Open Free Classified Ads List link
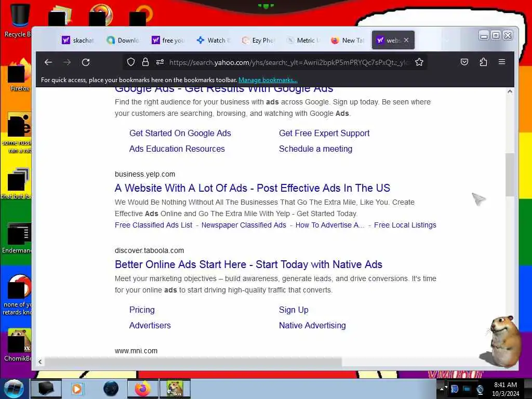 [153, 225]
